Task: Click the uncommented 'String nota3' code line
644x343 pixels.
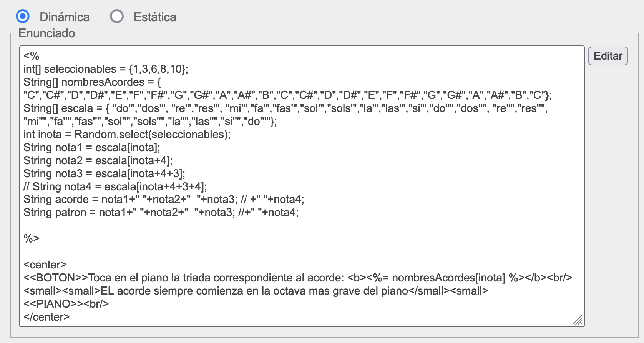Action: [x=104, y=174]
